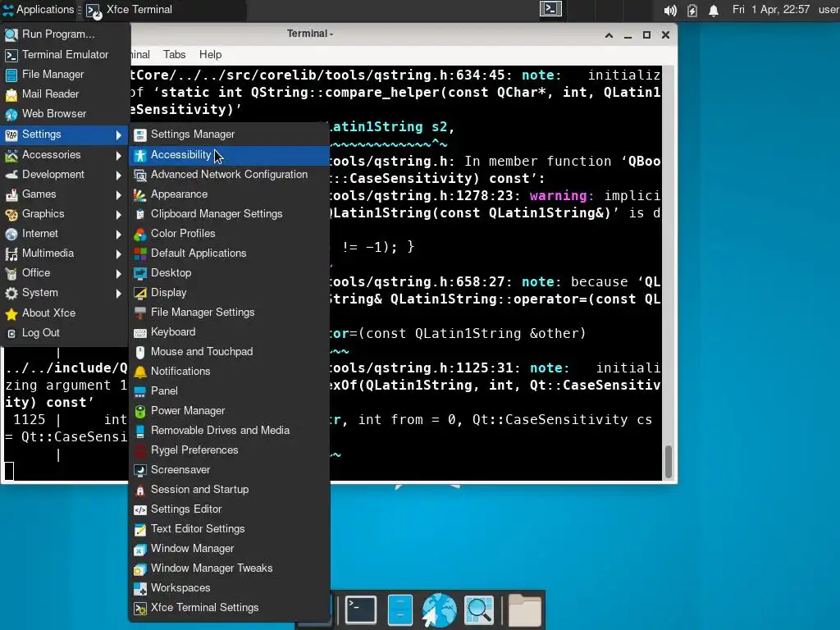Open the Accessibility settings entry
840x630 pixels.
[230, 155]
